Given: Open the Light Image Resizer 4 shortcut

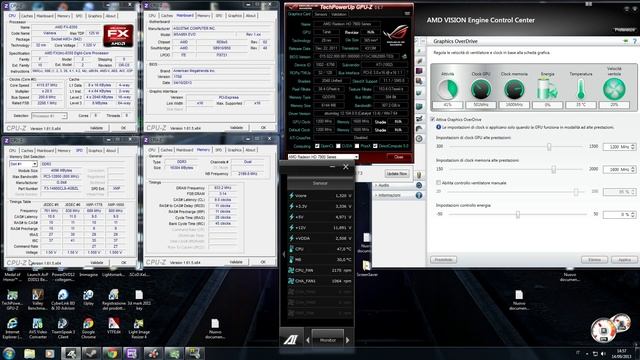Looking at the screenshot, I should pyautogui.click(x=139, y=328).
